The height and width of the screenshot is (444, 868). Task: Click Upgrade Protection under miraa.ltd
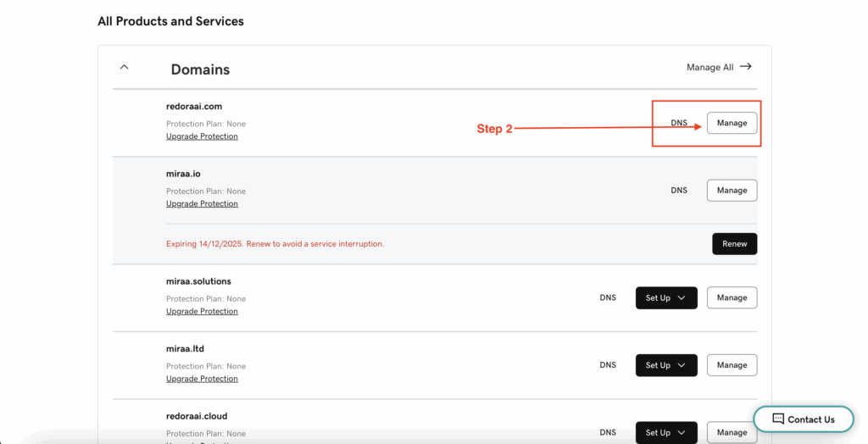202,379
